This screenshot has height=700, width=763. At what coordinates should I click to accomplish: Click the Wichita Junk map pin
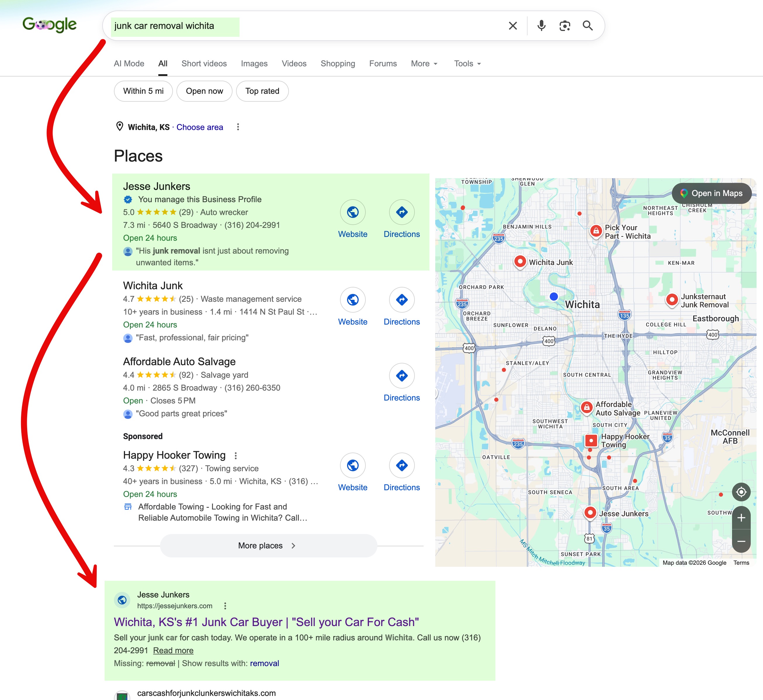coord(520,261)
